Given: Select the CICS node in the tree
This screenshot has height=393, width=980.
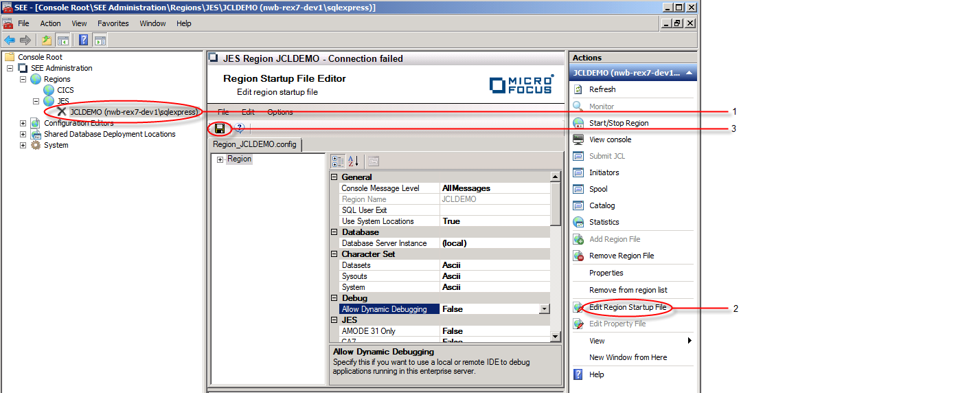Looking at the screenshot, I should [65, 90].
